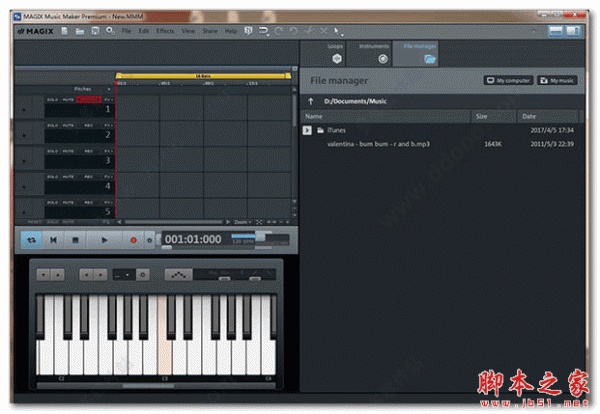Sort files by the Name column header

click(386, 116)
